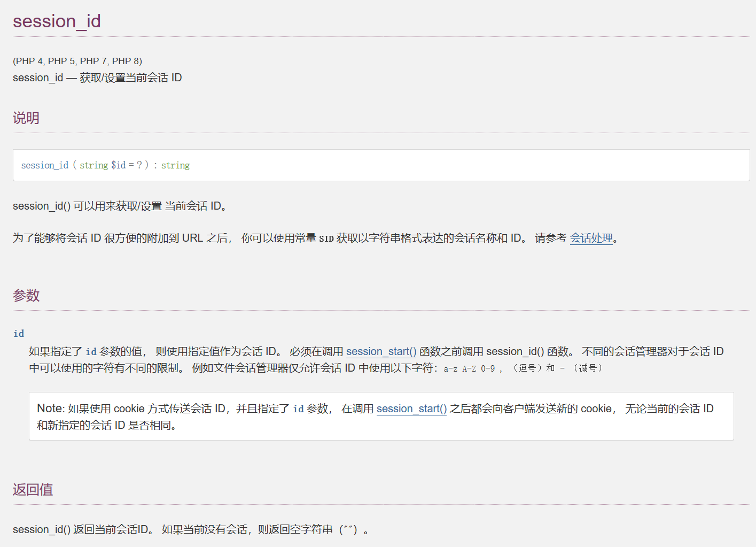This screenshot has width=756, height=547.
Task: Click the return value description sentence
Action: 190,529
